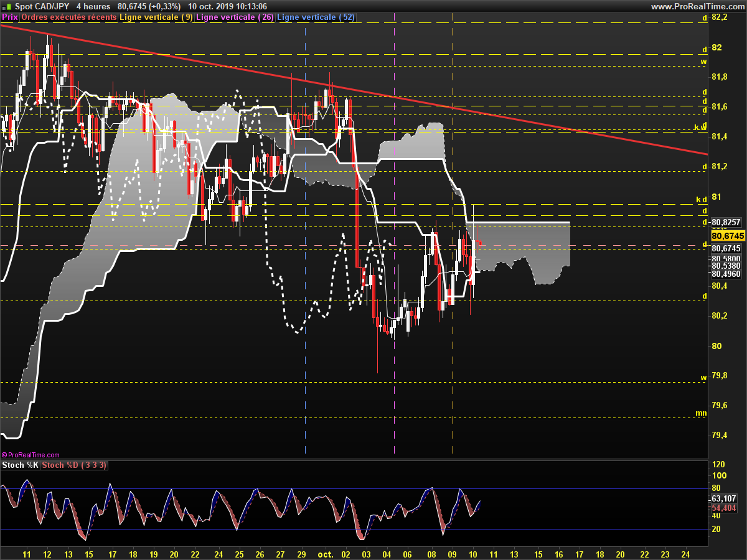Click the 02 date axis label

click(347, 553)
